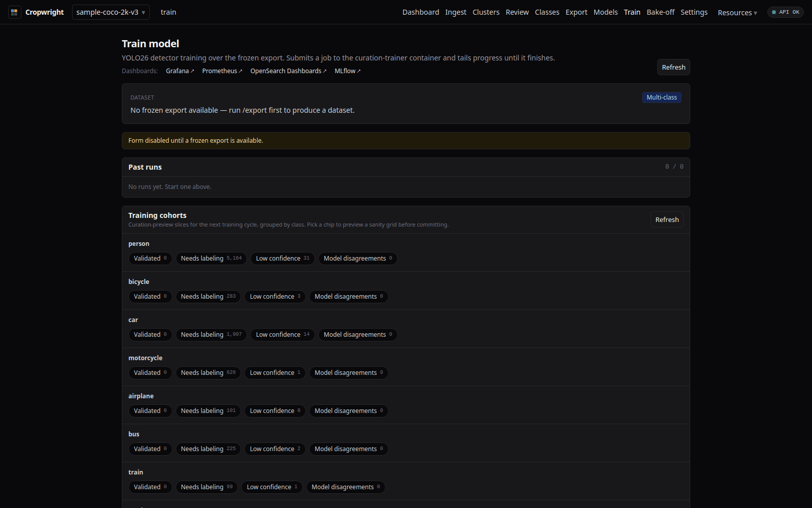Select airplane Low confidence chip

(275, 411)
